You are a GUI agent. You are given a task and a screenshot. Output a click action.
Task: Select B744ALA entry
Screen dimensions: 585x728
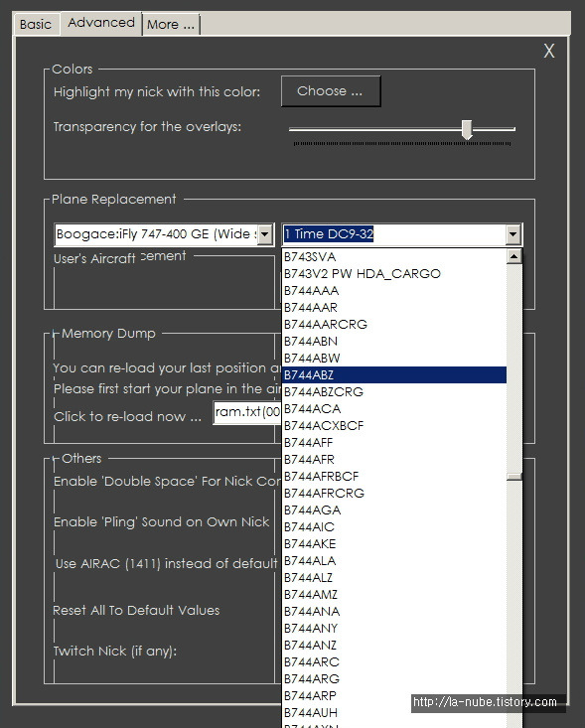tap(393, 560)
